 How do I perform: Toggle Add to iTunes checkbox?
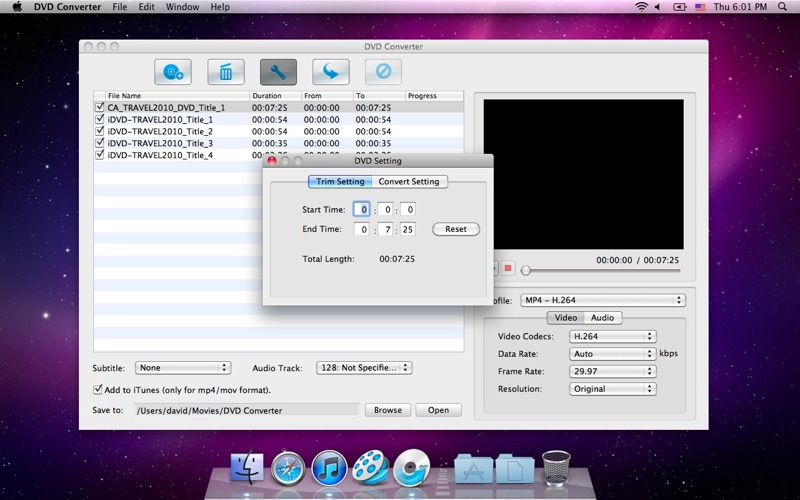click(x=97, y=389)
